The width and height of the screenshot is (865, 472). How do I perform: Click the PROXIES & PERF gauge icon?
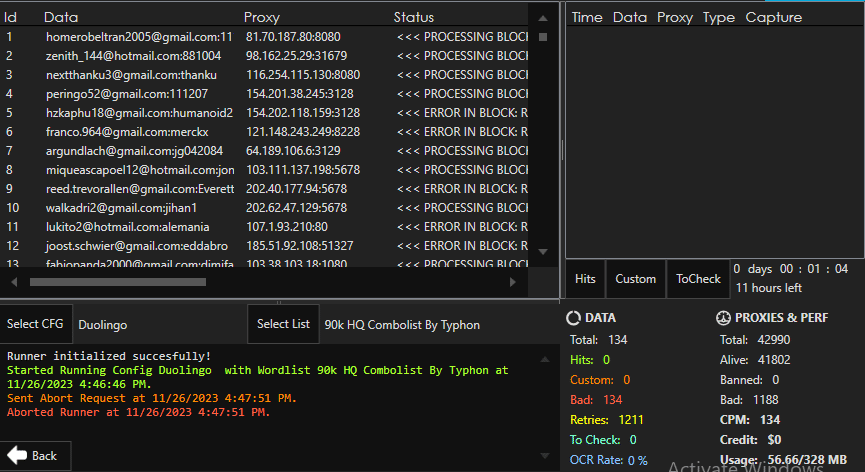point(724,318)
